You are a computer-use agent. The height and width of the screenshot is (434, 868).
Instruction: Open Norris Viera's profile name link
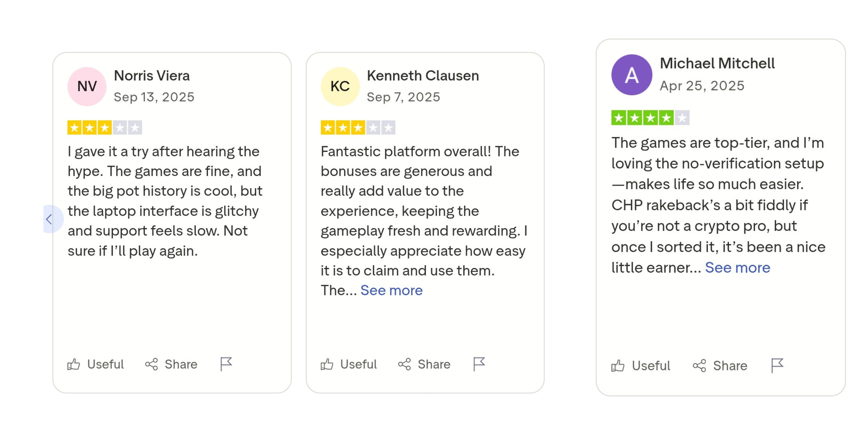(152, 76)
